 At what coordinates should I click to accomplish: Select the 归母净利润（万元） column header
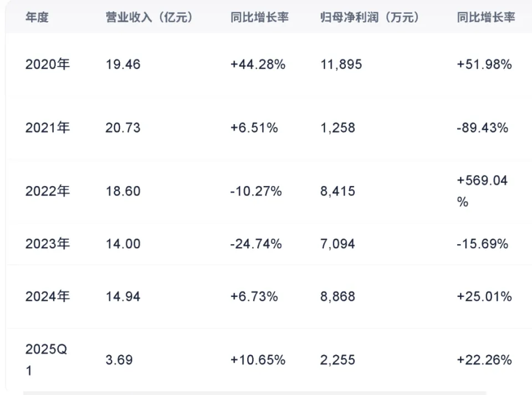(370, 17)
